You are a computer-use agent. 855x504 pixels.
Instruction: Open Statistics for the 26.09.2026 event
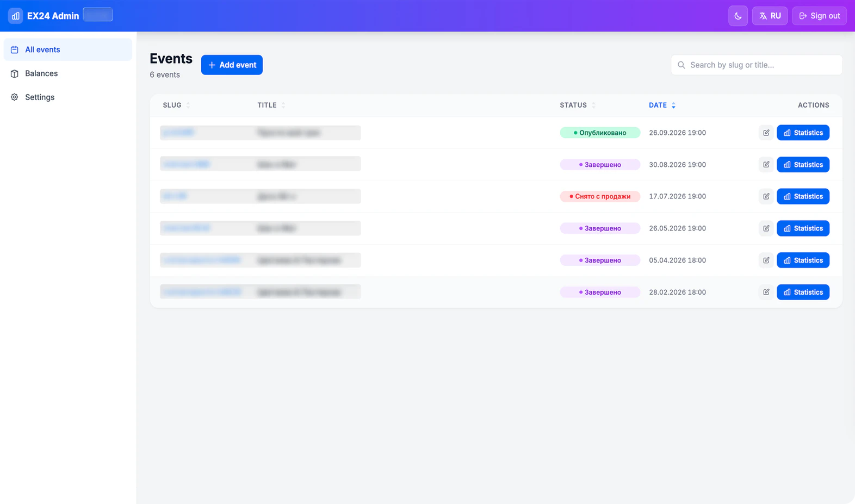[803, 133]
